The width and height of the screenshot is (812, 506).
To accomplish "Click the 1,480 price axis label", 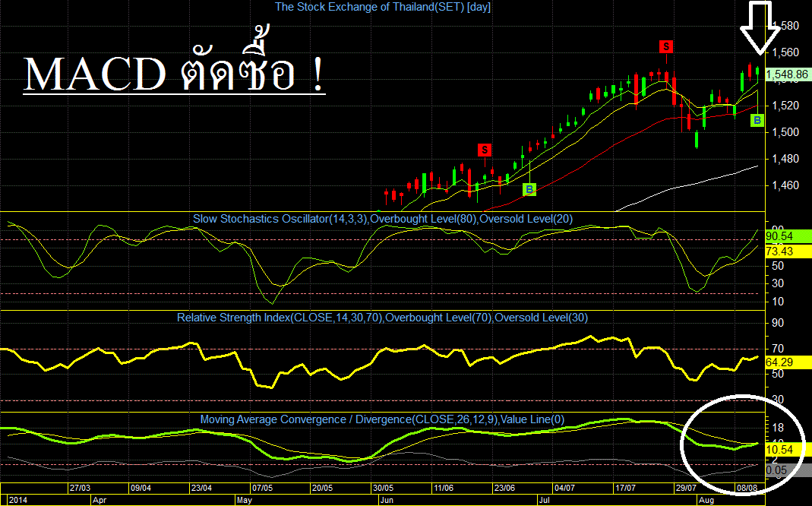I will (785, 159).
